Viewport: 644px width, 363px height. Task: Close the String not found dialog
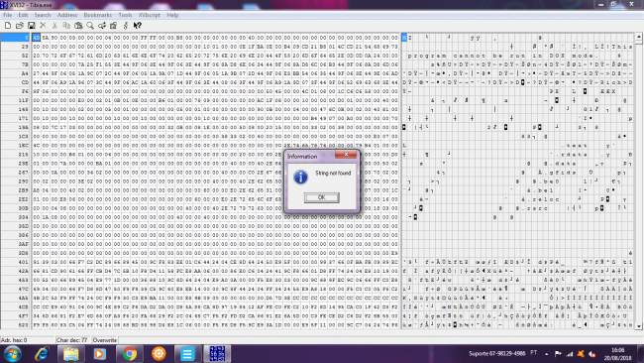pos(346,155)
